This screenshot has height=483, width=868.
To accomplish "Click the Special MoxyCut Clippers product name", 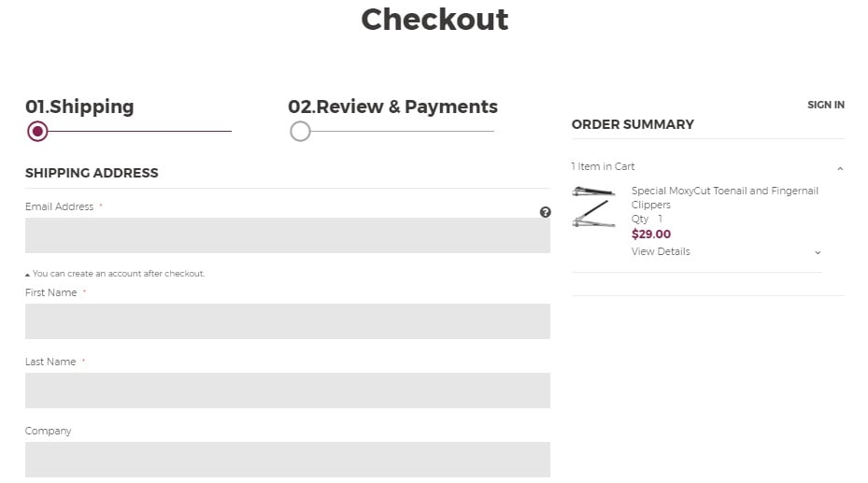I will point(725,197).
